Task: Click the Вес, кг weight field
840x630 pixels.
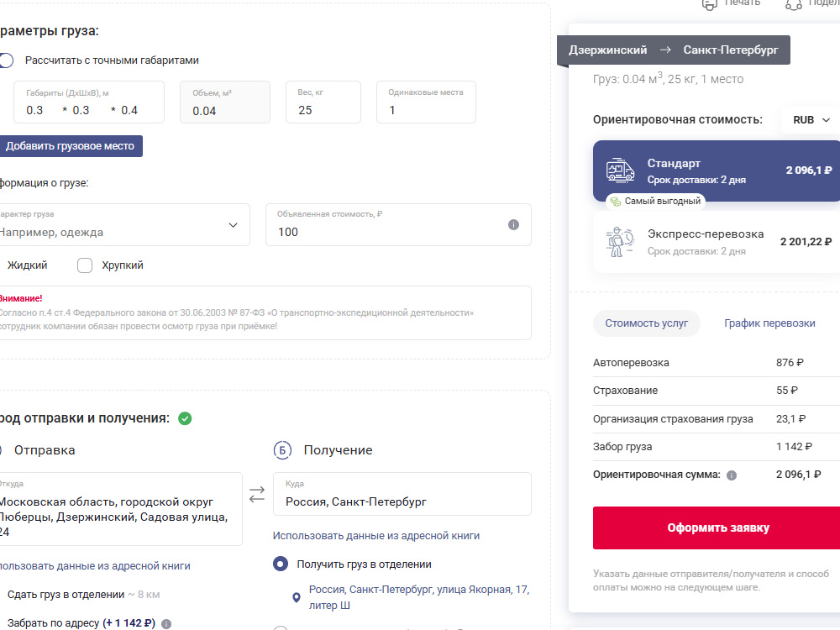Action: point(323,102)
